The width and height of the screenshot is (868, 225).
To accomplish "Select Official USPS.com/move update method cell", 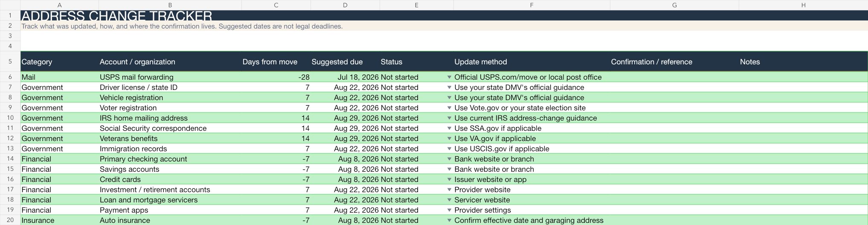I will (531, 77).
